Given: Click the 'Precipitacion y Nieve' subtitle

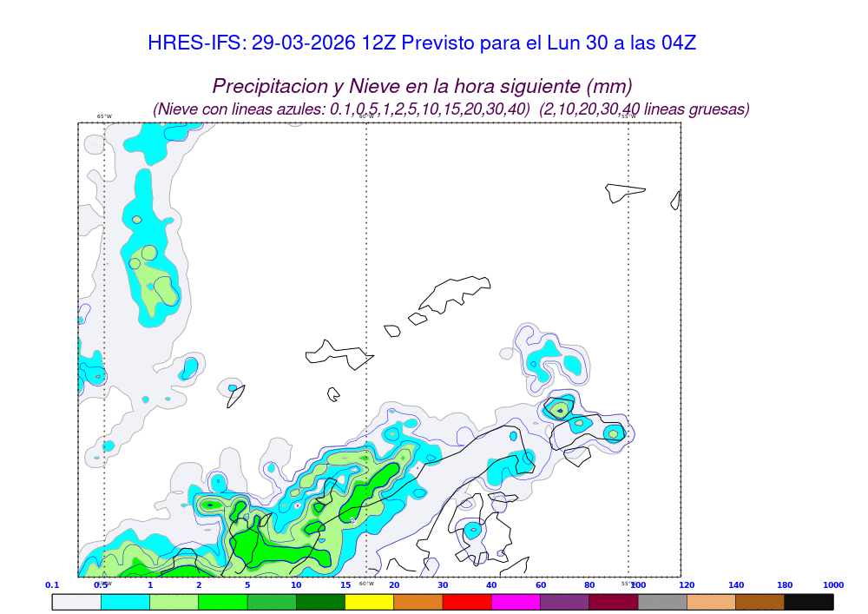Looking at the screenshot, I should [x=422, y=86].
